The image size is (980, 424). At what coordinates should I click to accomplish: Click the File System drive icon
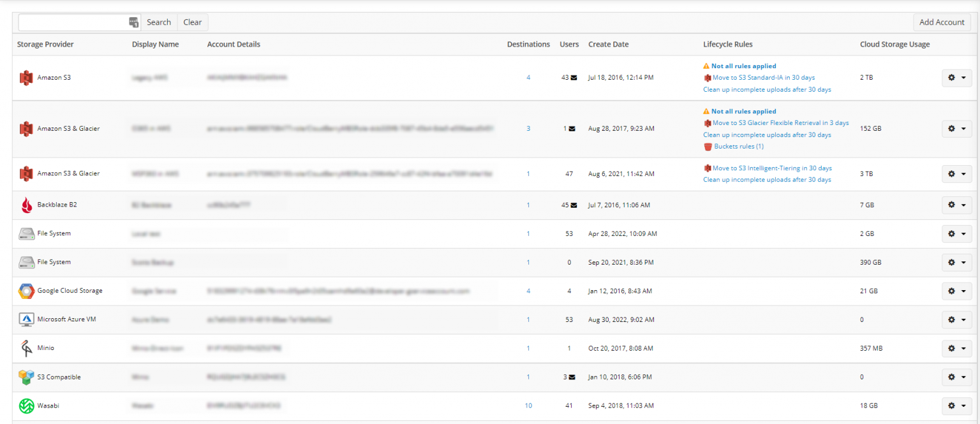pyautogui.click(x=26, y=233)
